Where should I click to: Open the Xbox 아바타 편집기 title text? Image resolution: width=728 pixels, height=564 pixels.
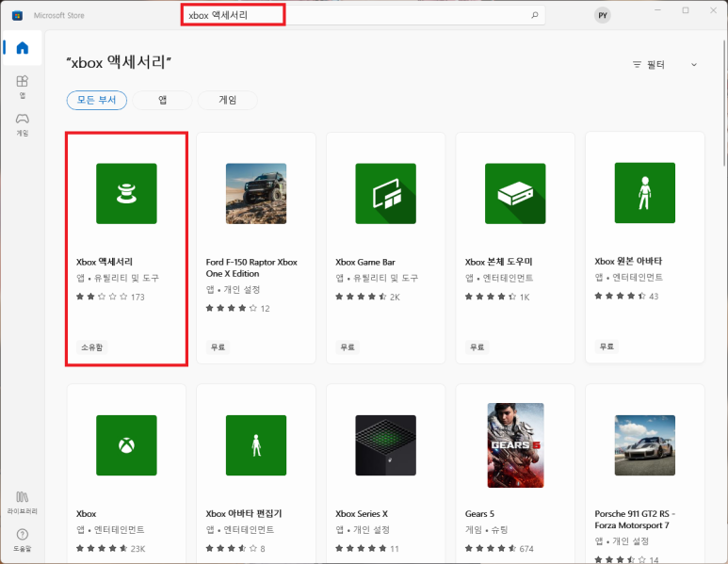pos(244,513)
